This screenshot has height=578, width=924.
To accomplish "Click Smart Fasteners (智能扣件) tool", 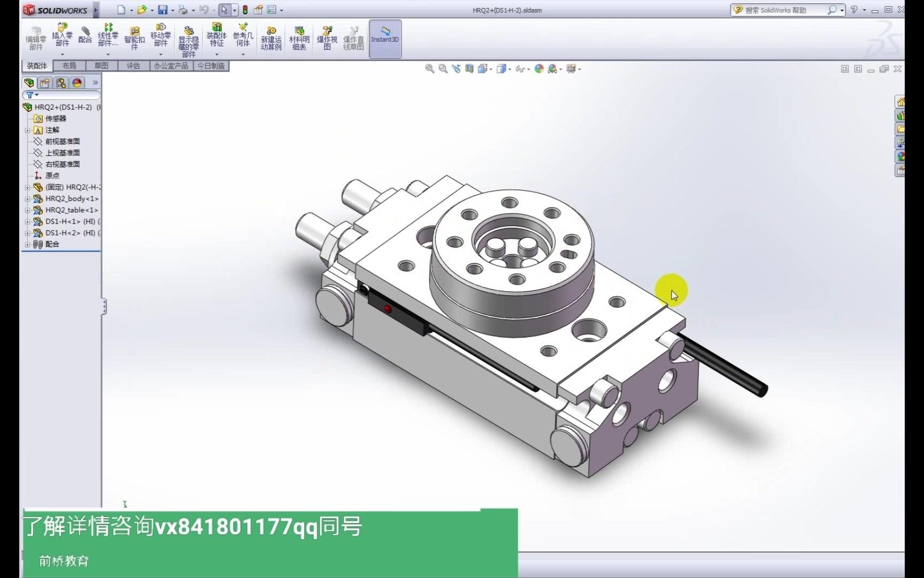I will click(x=134, y=39).
